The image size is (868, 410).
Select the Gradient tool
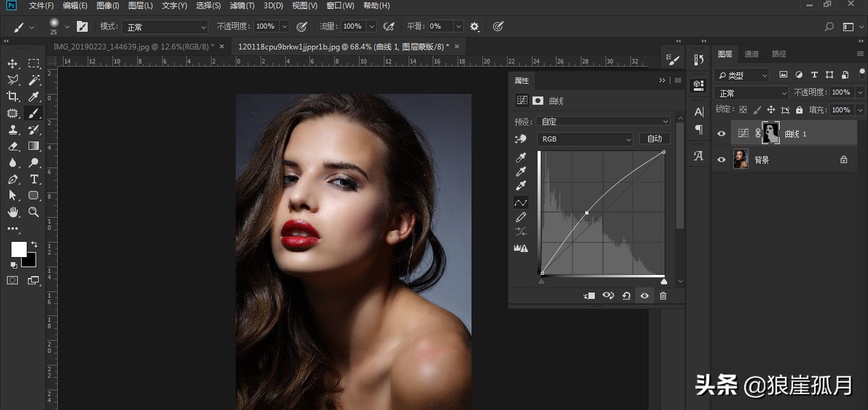(34, 146)
